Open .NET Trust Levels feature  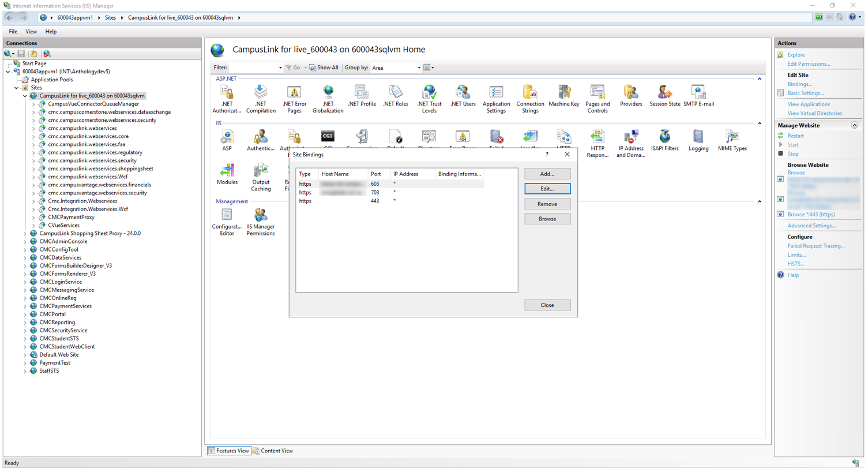429,99
